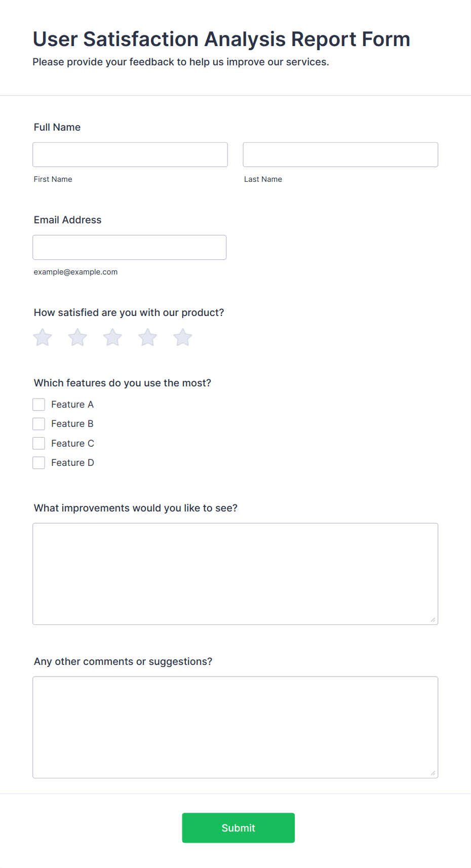Viewport: 471px width, 868px height.
Task: Select the second rating star
Action: [x=77, y=337]
